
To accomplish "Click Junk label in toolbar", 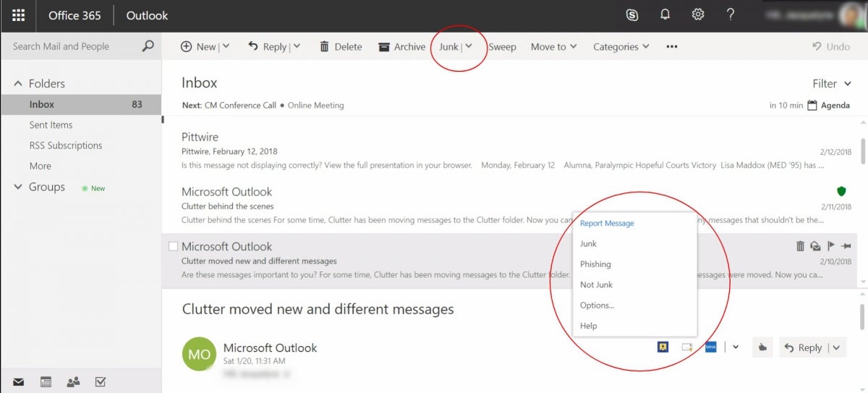I will click(448, 46).
